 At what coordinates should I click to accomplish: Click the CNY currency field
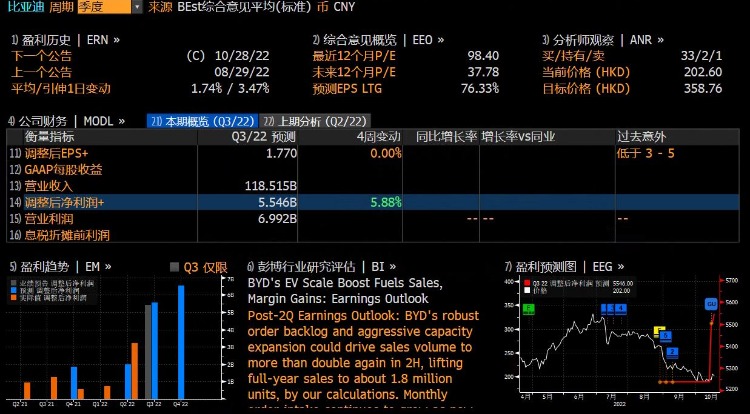click(344, 7)
